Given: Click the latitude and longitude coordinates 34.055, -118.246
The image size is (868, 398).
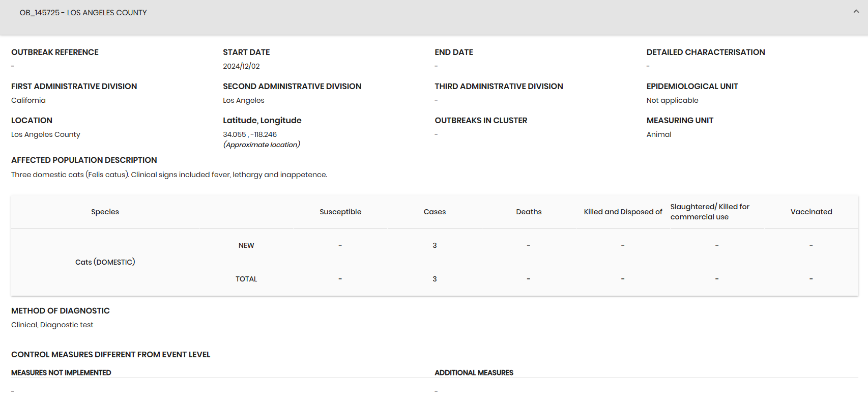Looking at the screenshot, I should (250, 134).
